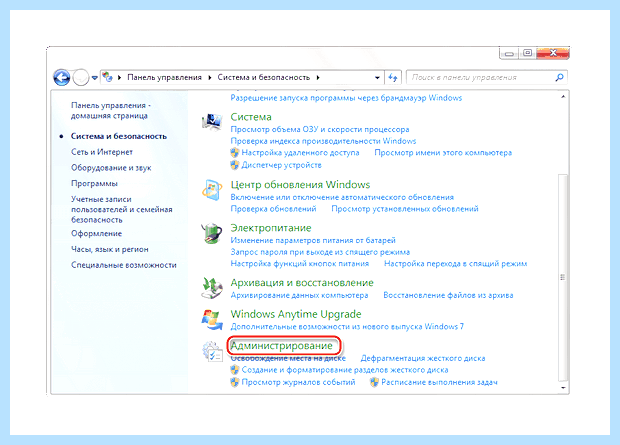The image size is (620, 445).
Task: Open Специальные возможности category
Action: tap(123, 265)
